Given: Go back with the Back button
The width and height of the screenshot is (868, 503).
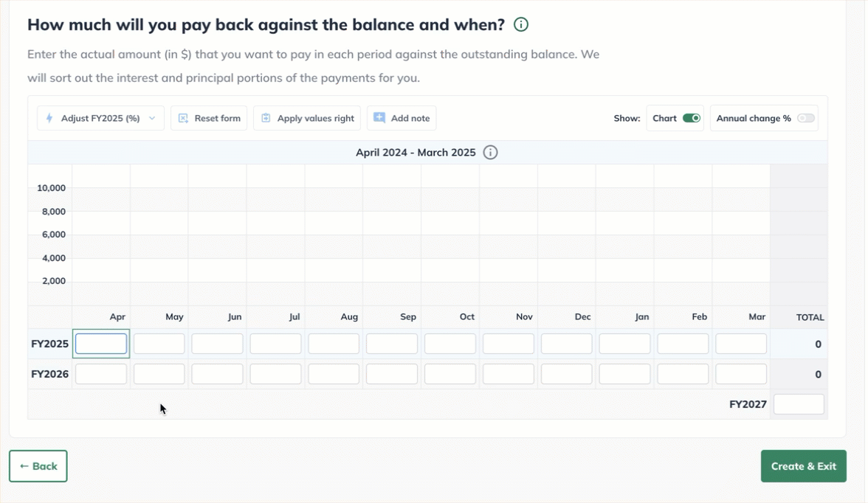Looking at the screenshot, I should [x=38, y=466].
